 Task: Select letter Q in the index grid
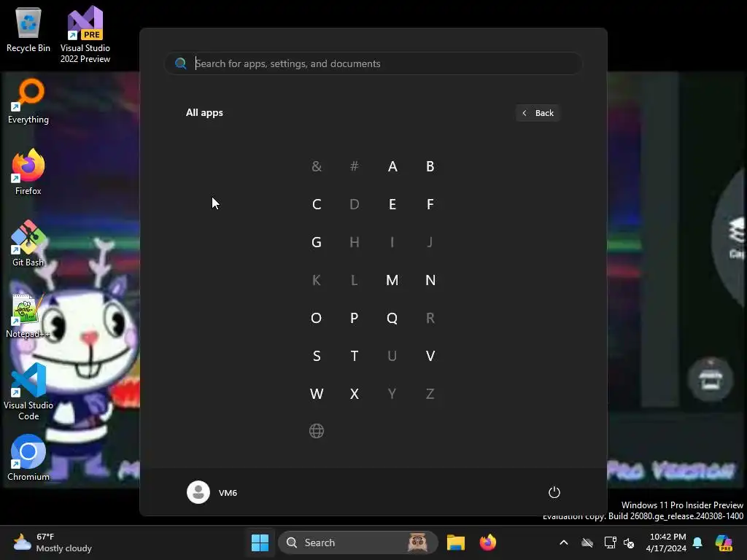[392, 318]
